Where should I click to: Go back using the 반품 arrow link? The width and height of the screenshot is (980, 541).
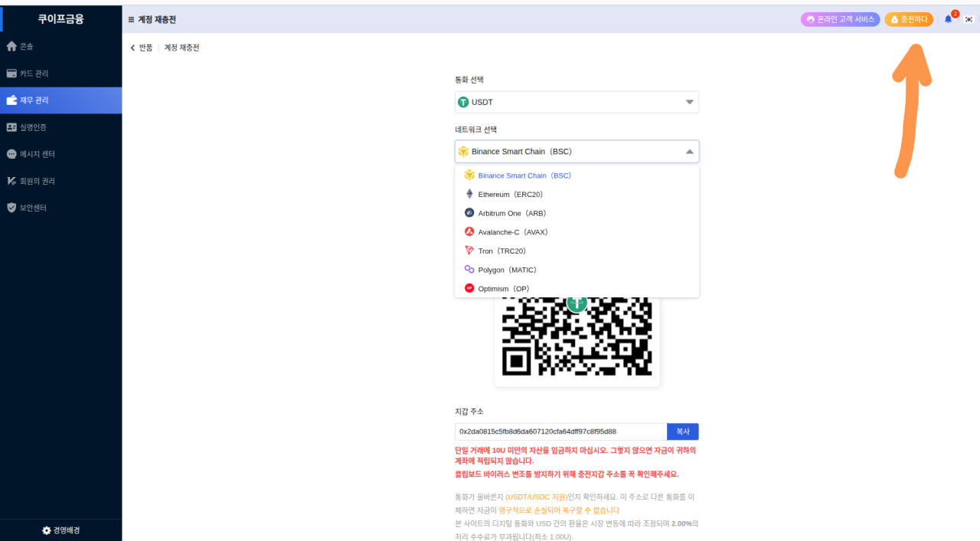[142, 48]
